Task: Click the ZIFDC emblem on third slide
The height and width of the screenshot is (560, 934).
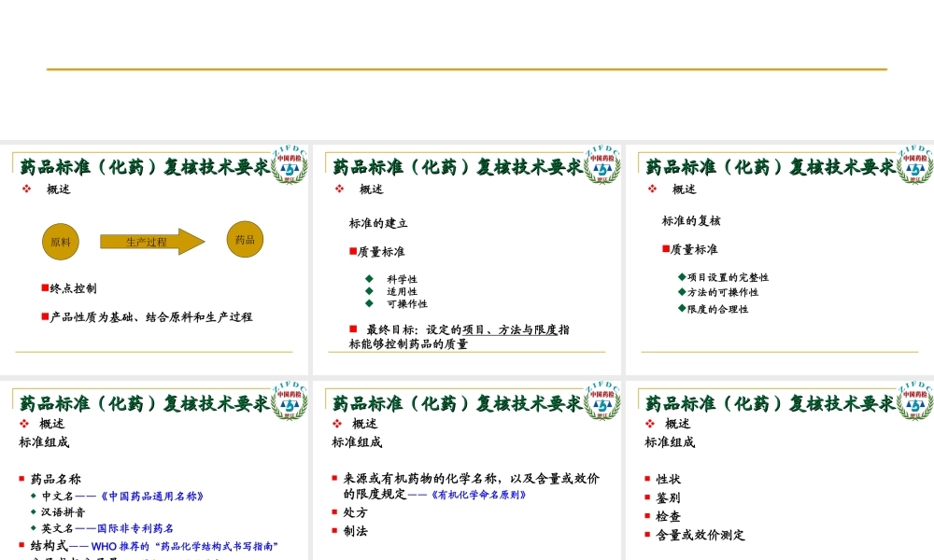Action: [913, 165]
